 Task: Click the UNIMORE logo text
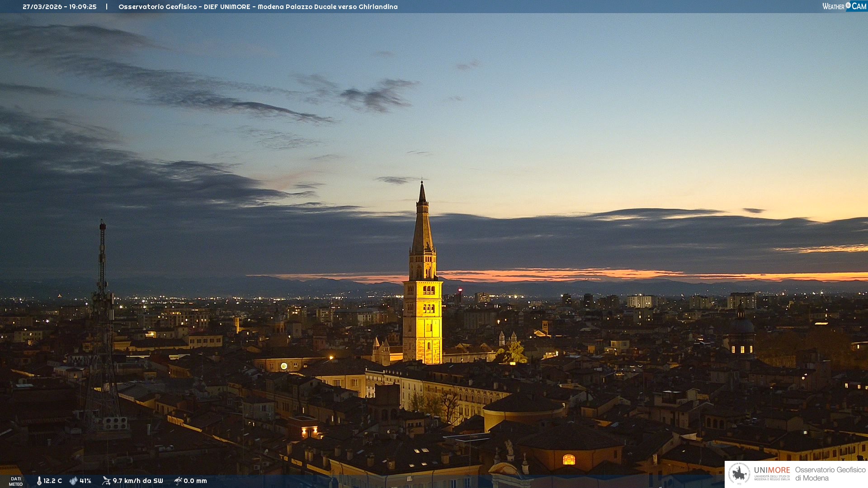[772, 470]
